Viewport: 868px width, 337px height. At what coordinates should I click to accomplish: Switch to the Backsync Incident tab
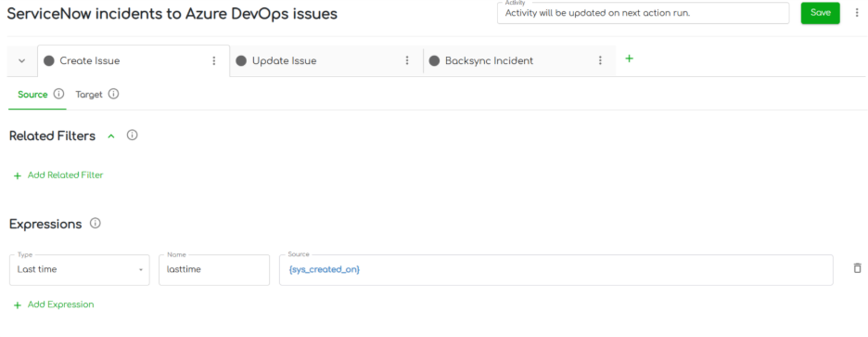(x=519, y=61)
